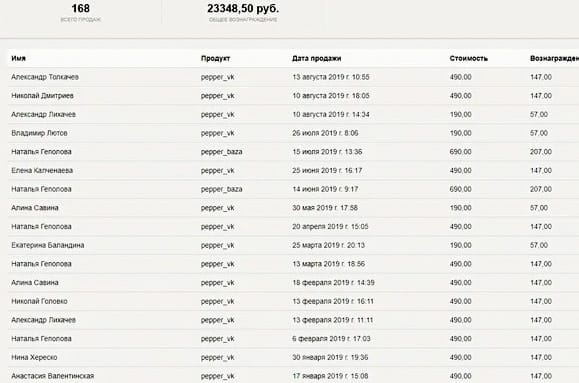Select the total reward 23348,50 руб.

(x=243, y=8)
